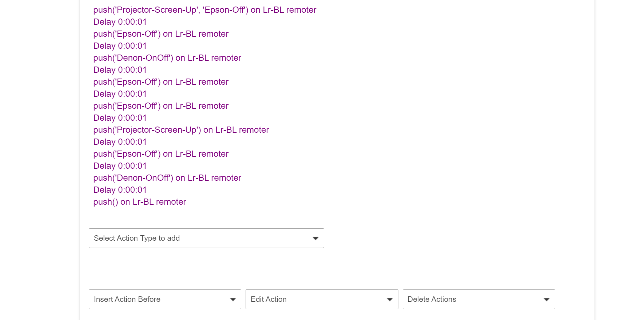
Task: Expand the Delete Actions dropdown
Action: coord(479,299)
